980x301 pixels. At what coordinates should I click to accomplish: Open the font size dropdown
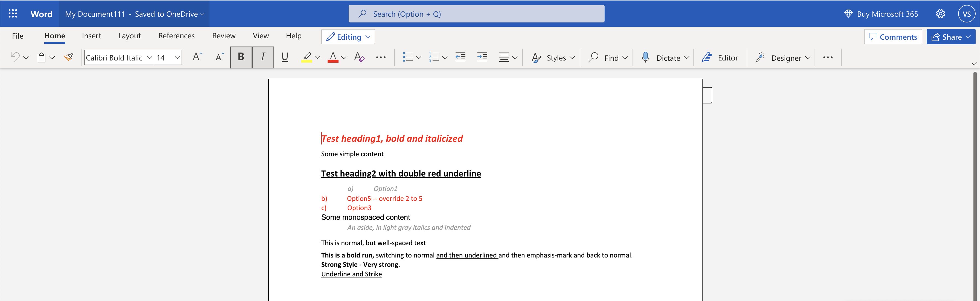click(x=177, y=57)
